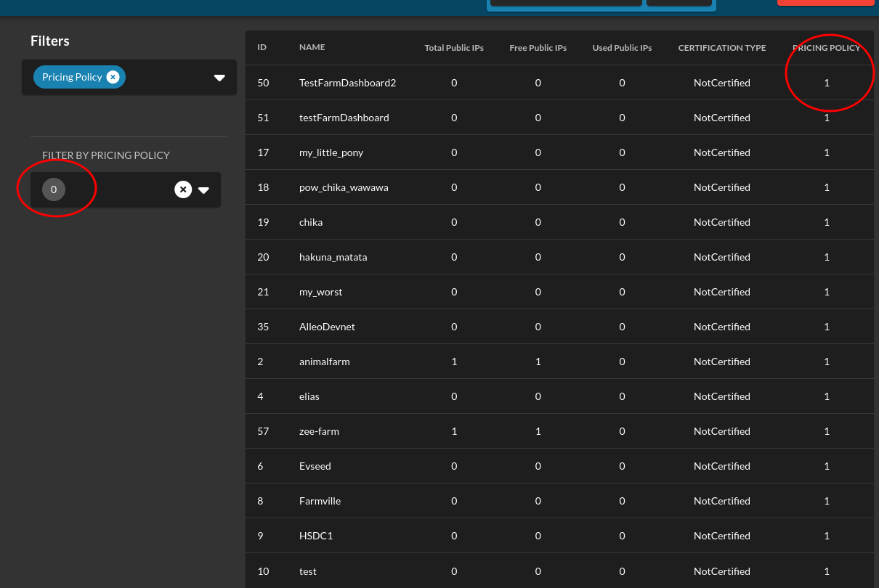Open the hakuna_matata farm entry
Viewport: 879px width, 588px height.
coord(333,256)
